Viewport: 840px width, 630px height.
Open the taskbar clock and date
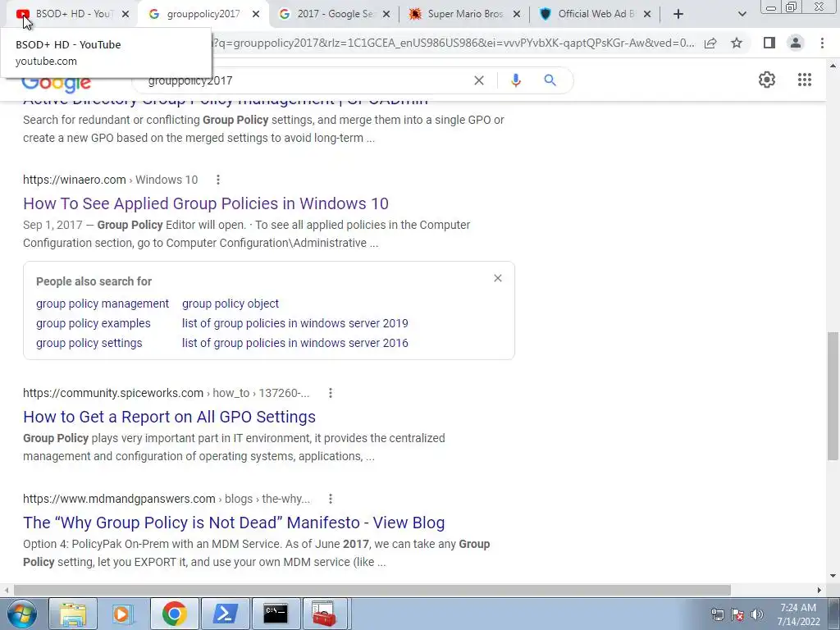(798, 614)
